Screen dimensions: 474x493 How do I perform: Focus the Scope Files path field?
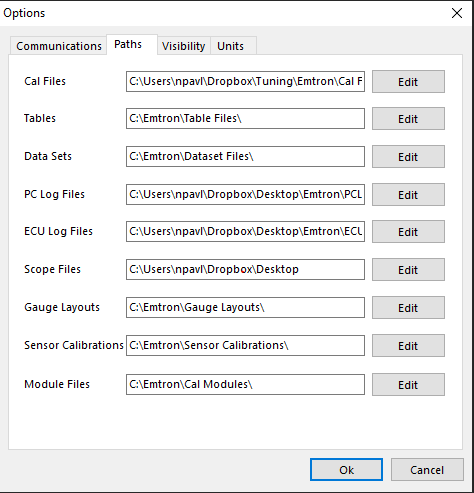pos(245,269)
